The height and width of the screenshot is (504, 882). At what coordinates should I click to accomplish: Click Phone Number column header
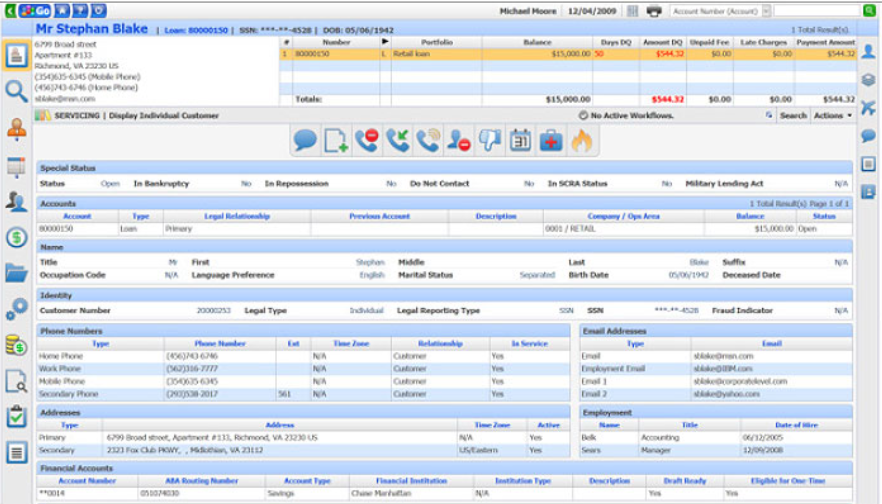(x=220, y=344)
